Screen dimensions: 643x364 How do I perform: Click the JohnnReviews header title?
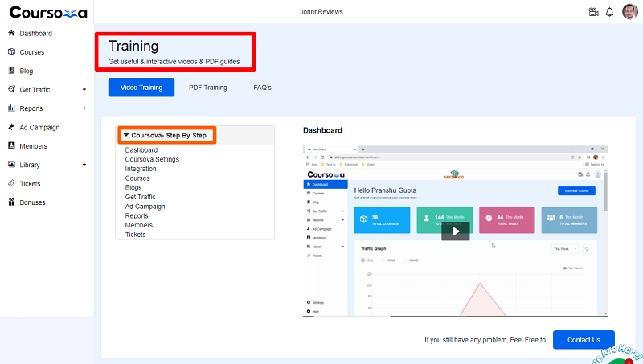(321, 12)
